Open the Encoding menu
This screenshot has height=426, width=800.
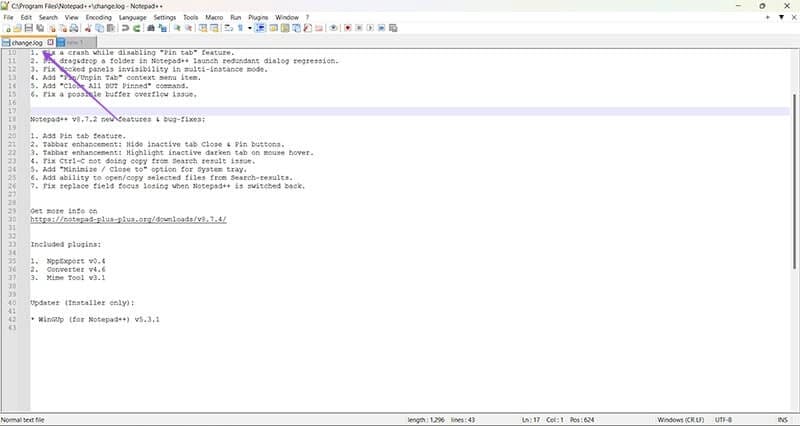pyautogui.click(x=98, y=17)
